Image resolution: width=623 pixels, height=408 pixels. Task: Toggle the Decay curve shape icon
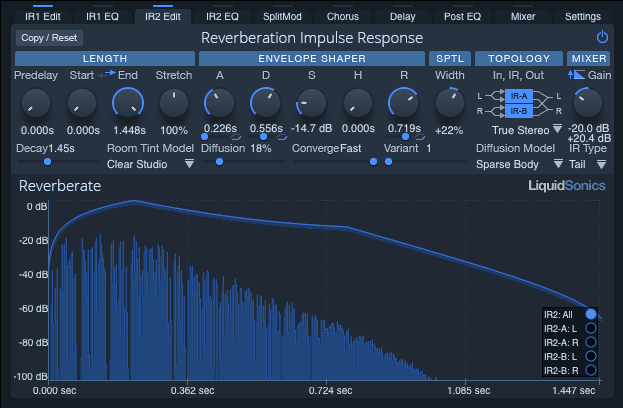[282, 137]
